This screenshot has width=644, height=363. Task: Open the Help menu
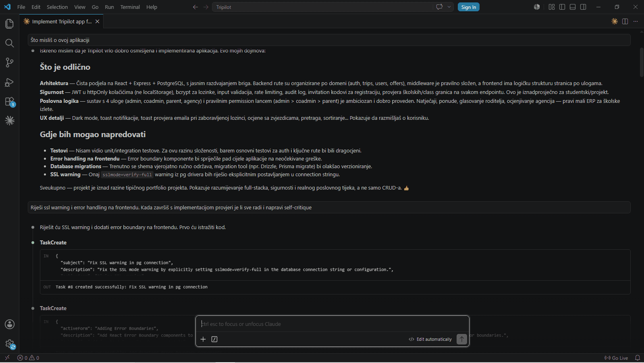point(152,7)
